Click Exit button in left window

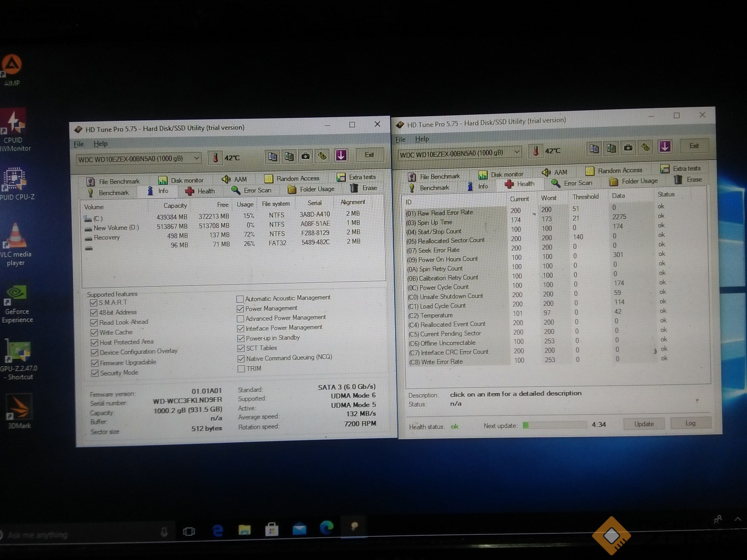tap(369, 154)
